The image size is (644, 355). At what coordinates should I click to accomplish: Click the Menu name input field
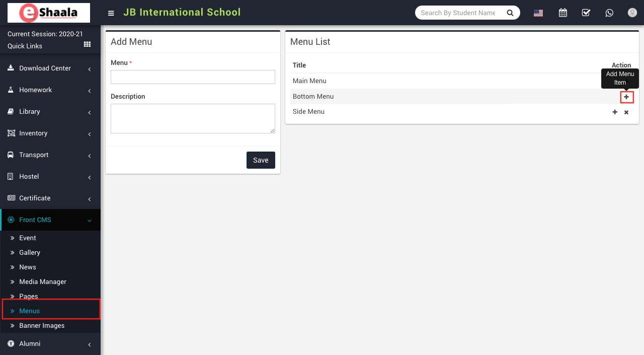click(x=193, y=77)
